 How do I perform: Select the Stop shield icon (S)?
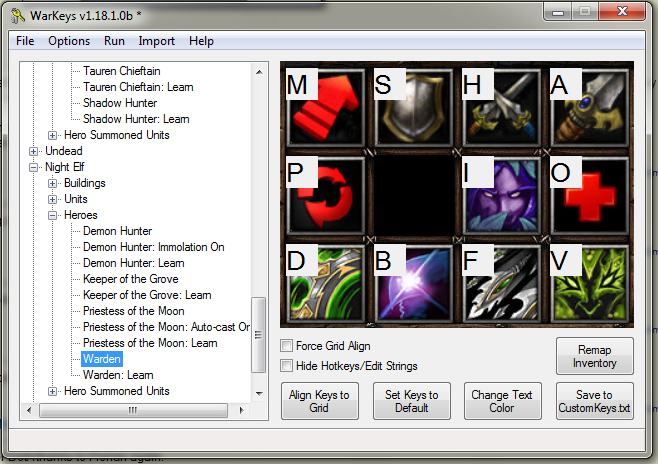click(413, 107)
